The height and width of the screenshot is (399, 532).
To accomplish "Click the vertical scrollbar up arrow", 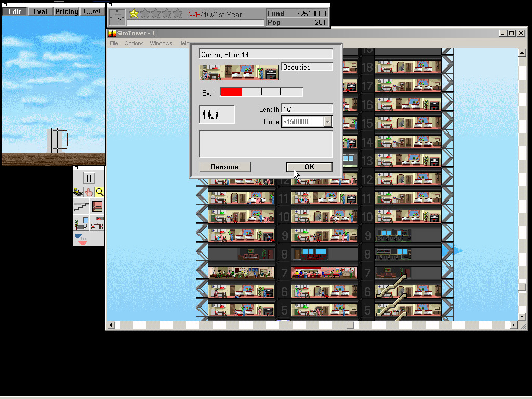I will pyautogui.click(x=522, y=52).
